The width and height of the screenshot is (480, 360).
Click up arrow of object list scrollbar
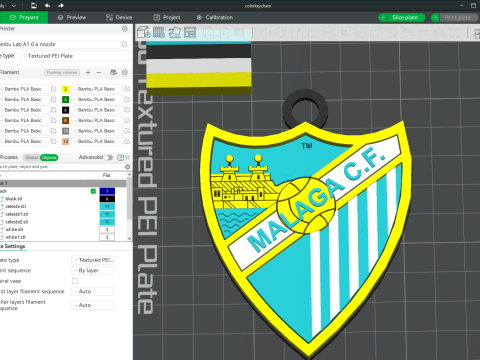(129, 175)
